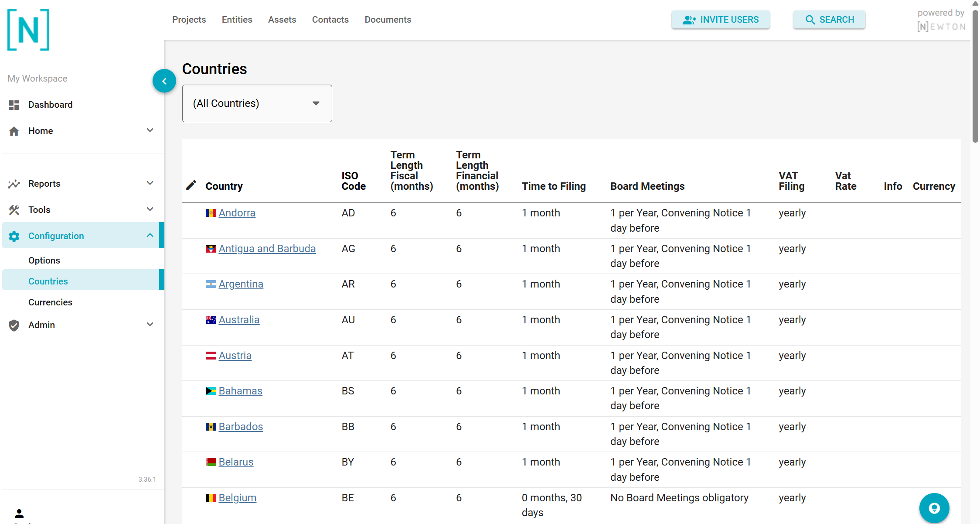Click the Argentina flag icon
The width and height of the screenshot is (980, 524).
tap(211, 284)
